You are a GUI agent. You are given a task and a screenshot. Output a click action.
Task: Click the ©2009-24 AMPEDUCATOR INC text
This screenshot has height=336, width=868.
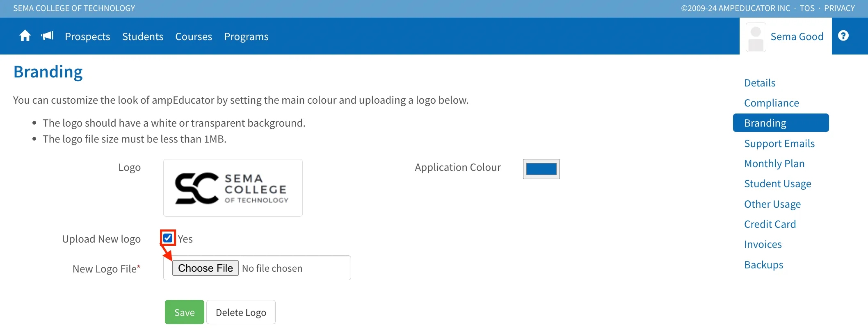pyautogui.click(x=736, y=8)
